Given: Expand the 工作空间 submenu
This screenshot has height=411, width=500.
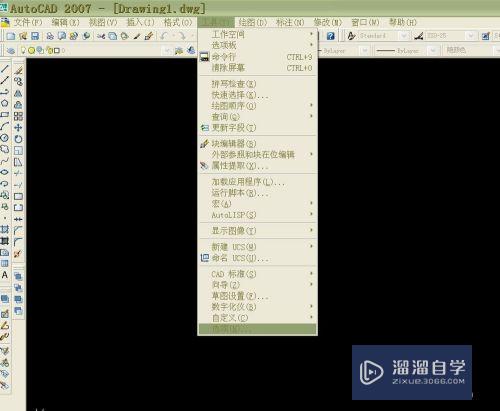Looking at the screenshot, I should click(257, 34).
